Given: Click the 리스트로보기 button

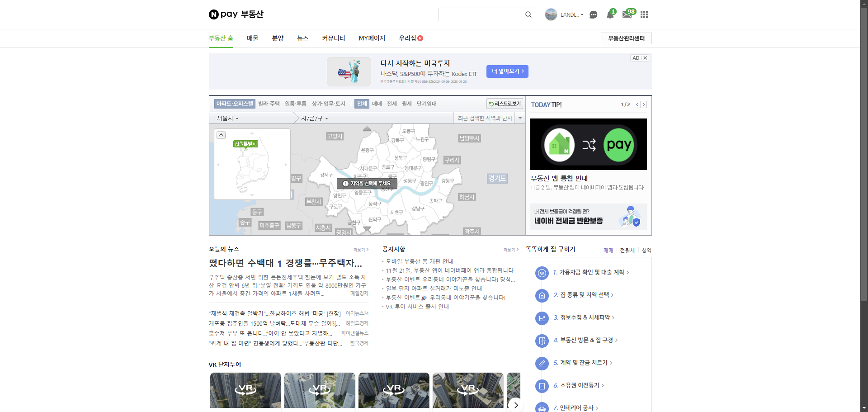Looking at the screenshot, I should 505,104.
